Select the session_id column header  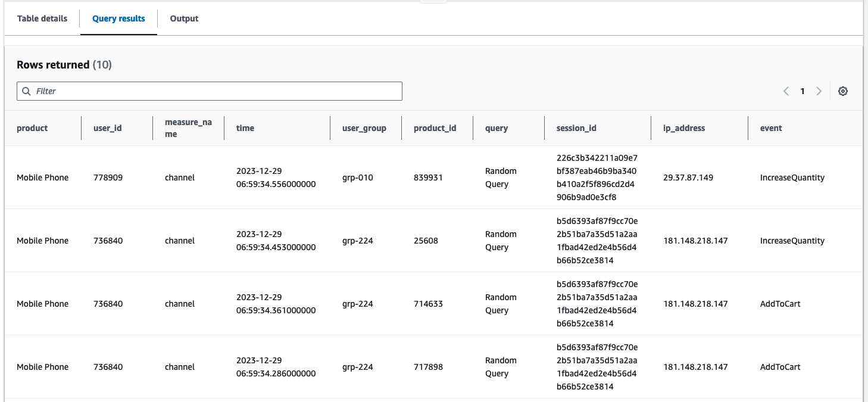pos(576,128)
